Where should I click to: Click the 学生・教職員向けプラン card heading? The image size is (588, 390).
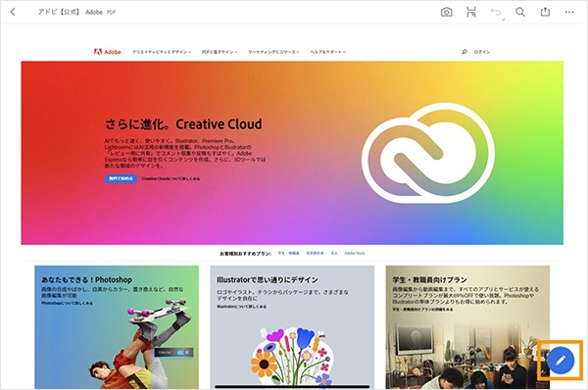click(x=430, y=279)
